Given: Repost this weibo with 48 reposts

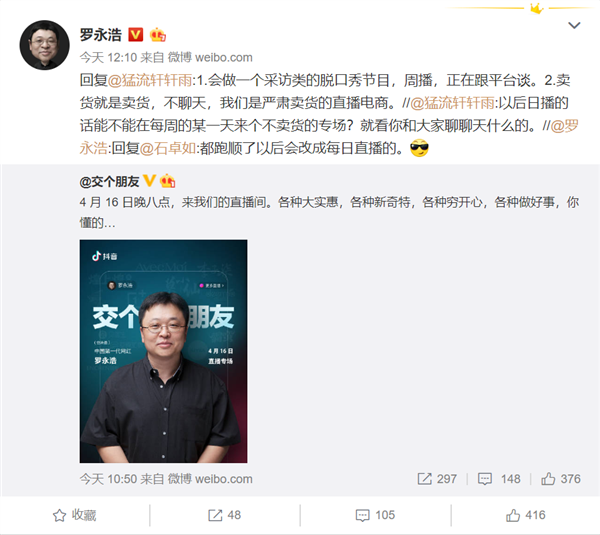Looking at the screenshot, I should [x=225, y=515].
